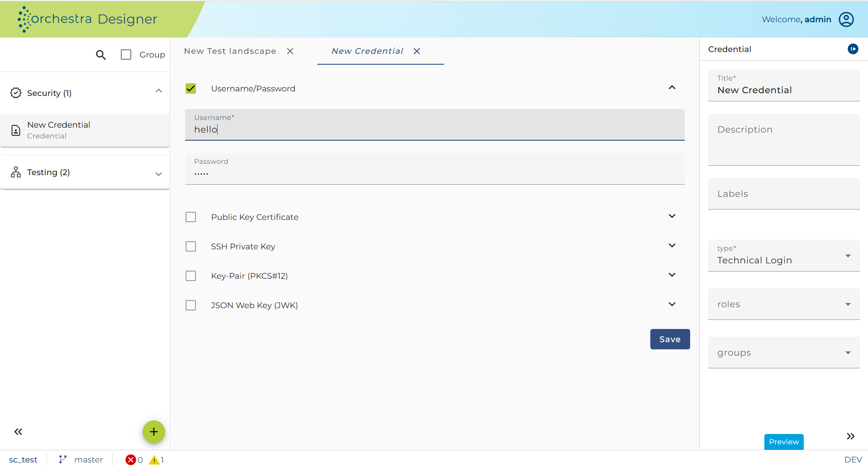Select the New Credential tab

(367, 51)
